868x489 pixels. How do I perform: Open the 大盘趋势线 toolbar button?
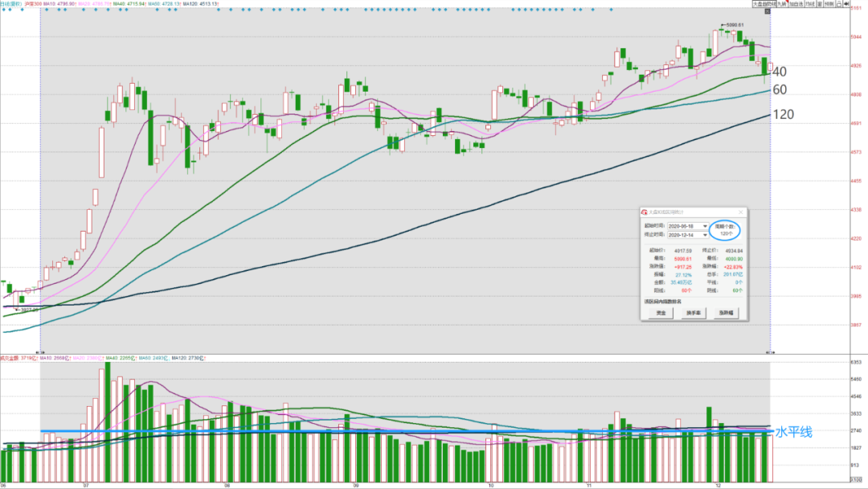(764, 4)
